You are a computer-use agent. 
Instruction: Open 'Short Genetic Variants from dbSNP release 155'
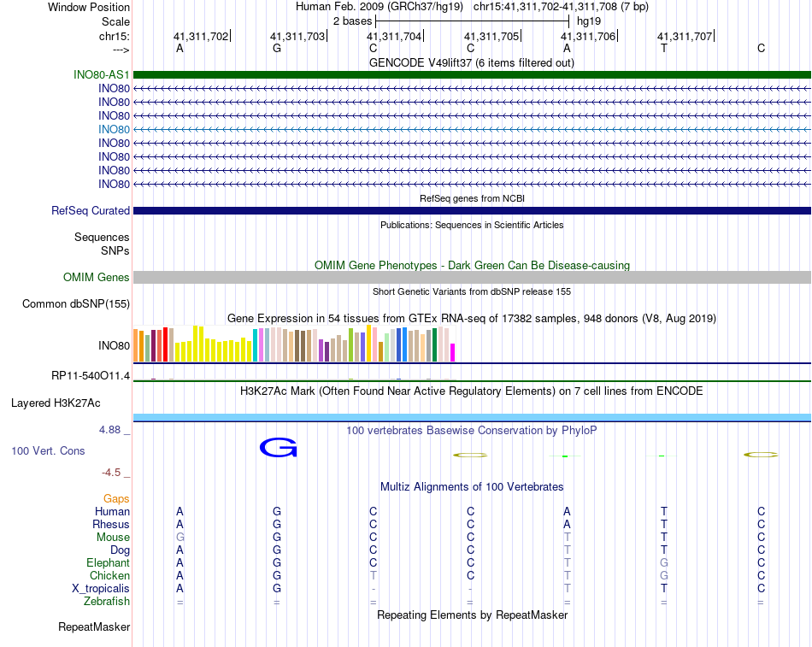(x=472, y=291)
